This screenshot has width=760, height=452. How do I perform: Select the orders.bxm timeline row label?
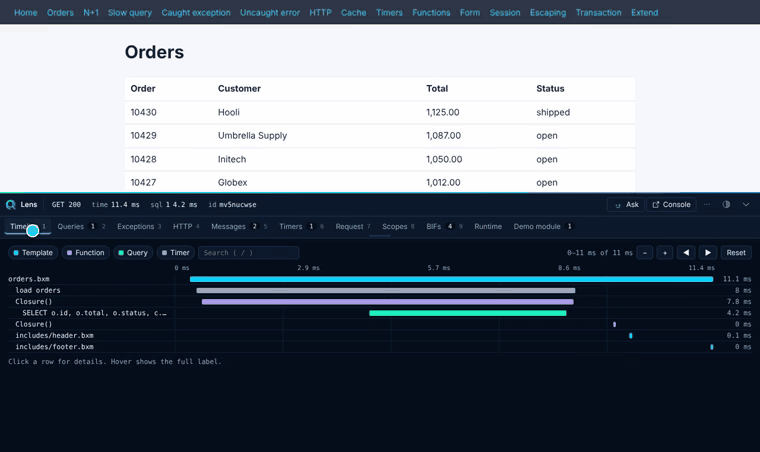(29, 279)
